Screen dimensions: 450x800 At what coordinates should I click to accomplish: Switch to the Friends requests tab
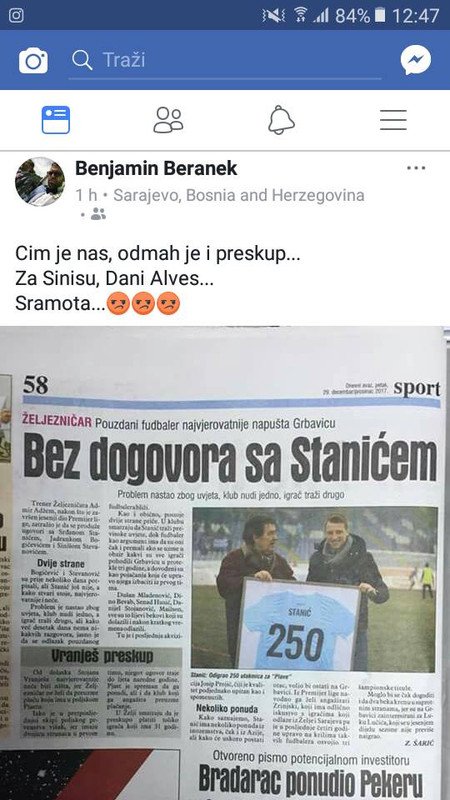pyautogui.click(x=168, y=120)
